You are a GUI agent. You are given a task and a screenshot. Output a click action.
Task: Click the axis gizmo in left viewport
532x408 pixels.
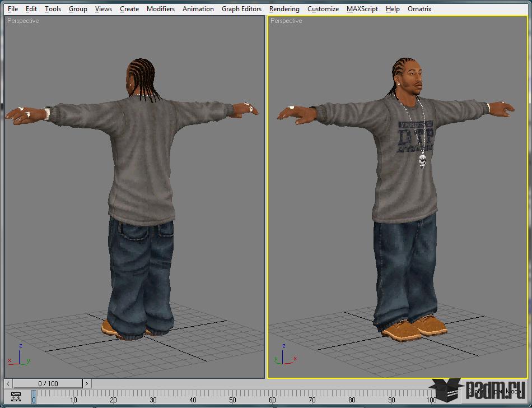coord(19,355)
